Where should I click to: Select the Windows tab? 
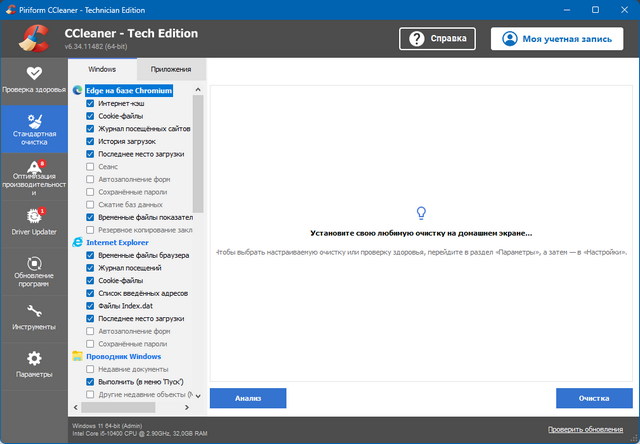click(102, 70)
